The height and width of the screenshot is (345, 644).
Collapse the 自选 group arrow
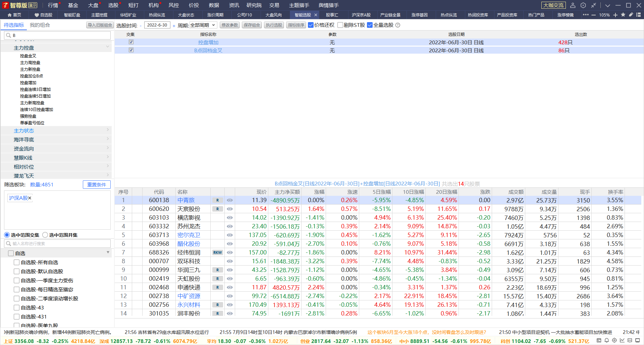pos(108,252)
